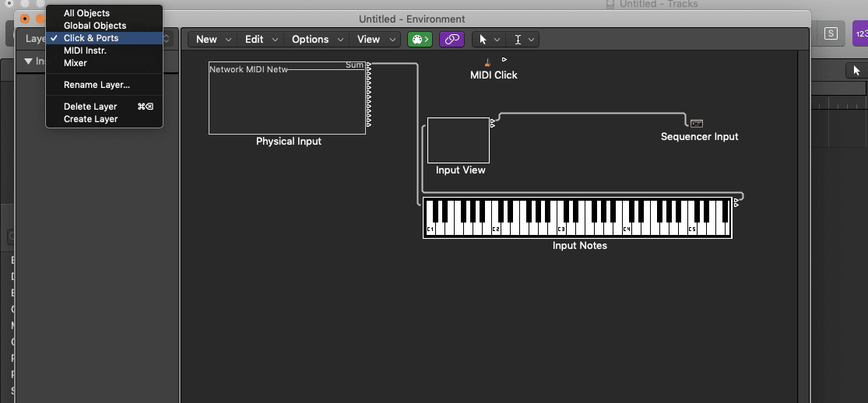
Task: Click the Sum output port of Physical Input
Action: 369,65
